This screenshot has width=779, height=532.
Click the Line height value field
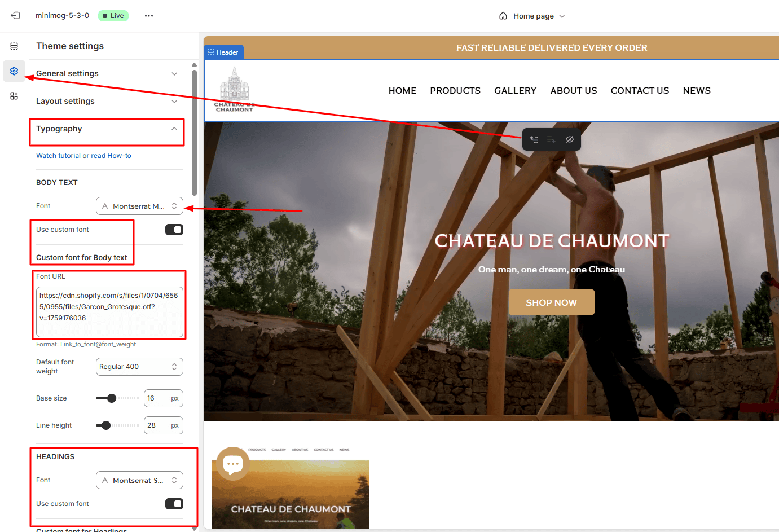click(164, 425)
